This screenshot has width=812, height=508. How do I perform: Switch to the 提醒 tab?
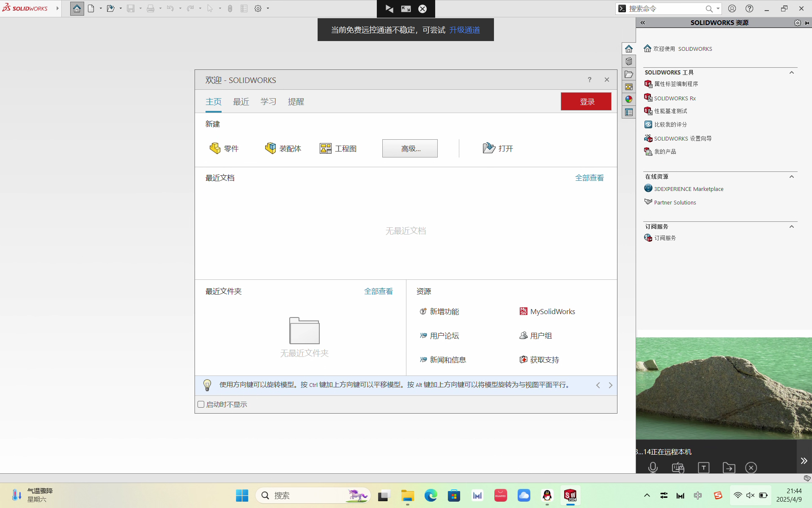(296, 102)
